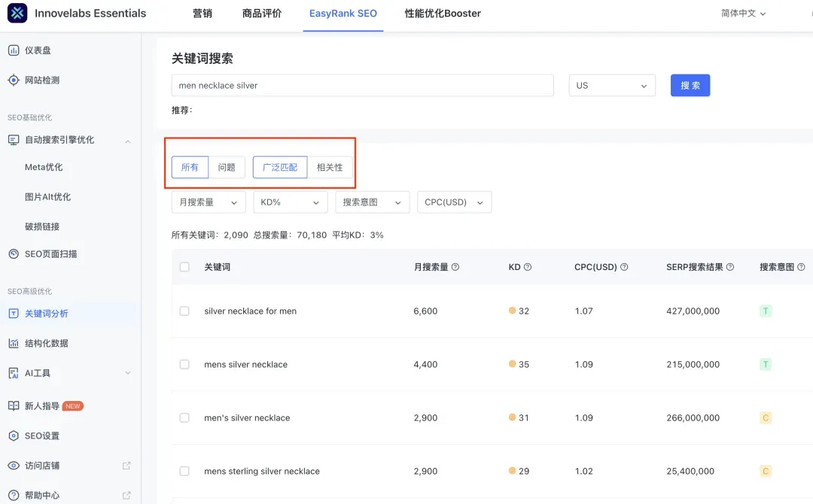Click the keyword search input field

362,86
